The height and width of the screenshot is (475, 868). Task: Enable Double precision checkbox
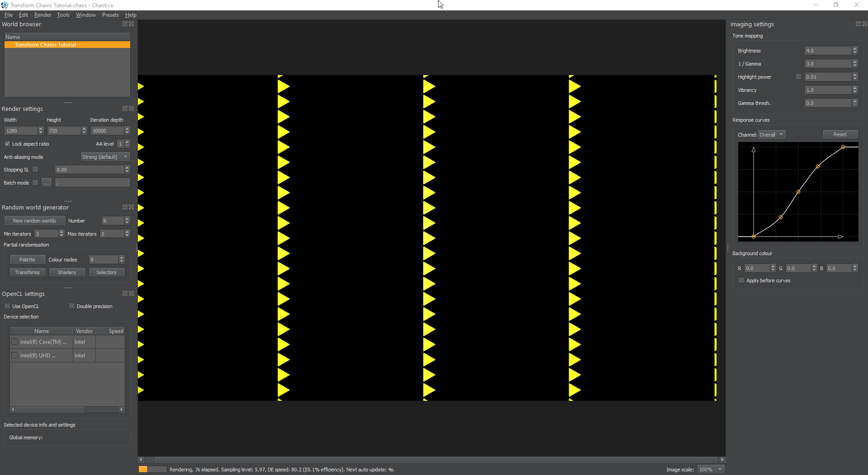tap(72, 306)
